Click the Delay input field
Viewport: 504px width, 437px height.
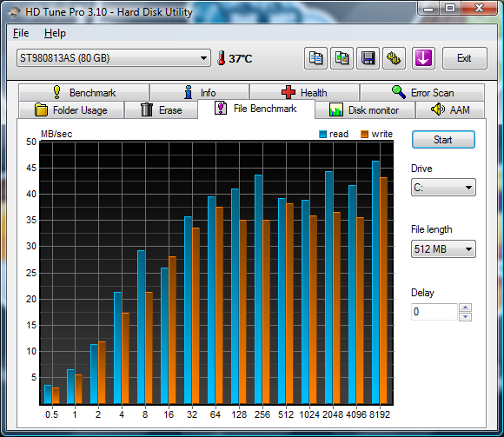pyautogui.click(x=434, y=312)
